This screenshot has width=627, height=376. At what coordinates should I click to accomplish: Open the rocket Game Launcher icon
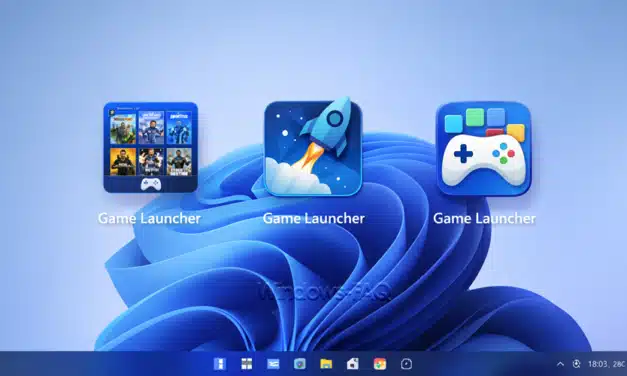tap(313, 148)
